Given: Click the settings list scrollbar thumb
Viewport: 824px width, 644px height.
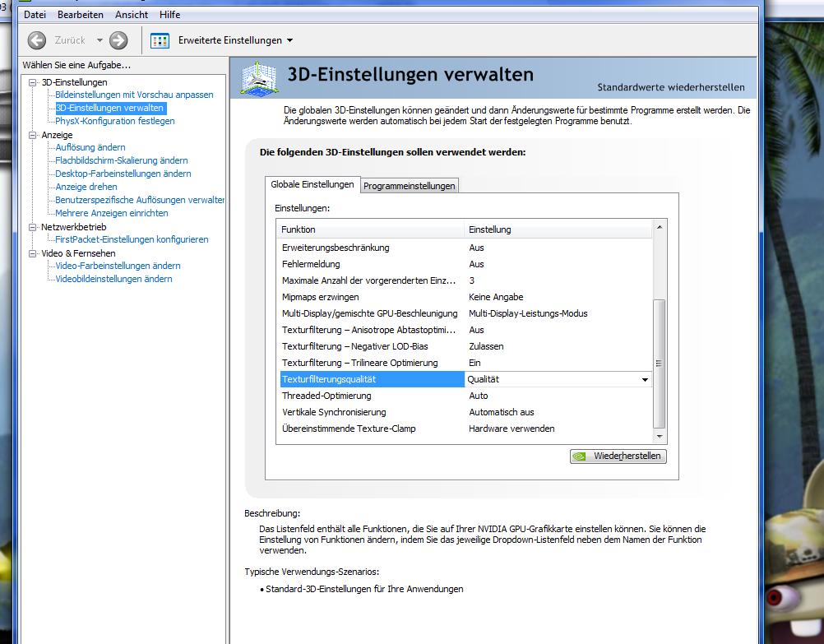Looking at the screenshot, I should (x=659, y=364).
